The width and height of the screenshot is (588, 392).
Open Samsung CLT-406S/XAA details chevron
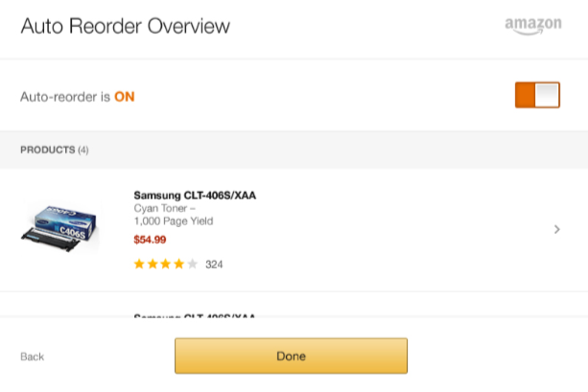point(557,229)
